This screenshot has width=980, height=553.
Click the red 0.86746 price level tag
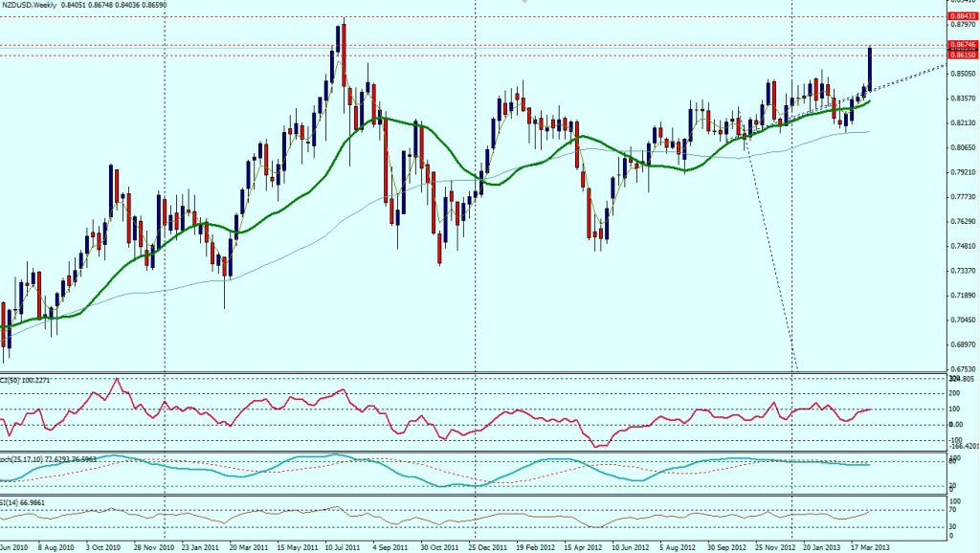(962, 45)
